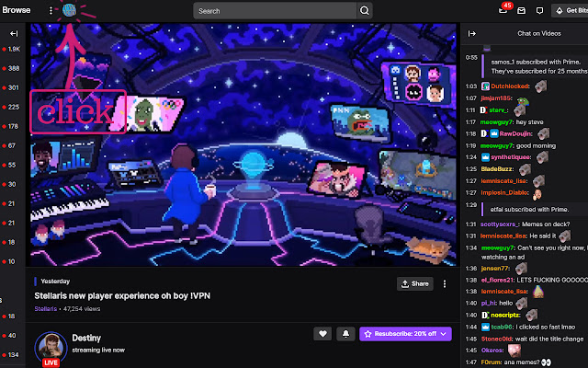Image resolution: width=588 pixels, height=368 pixels.
Task: Follow channel with the heart button
Action: (x=322, y=333)
